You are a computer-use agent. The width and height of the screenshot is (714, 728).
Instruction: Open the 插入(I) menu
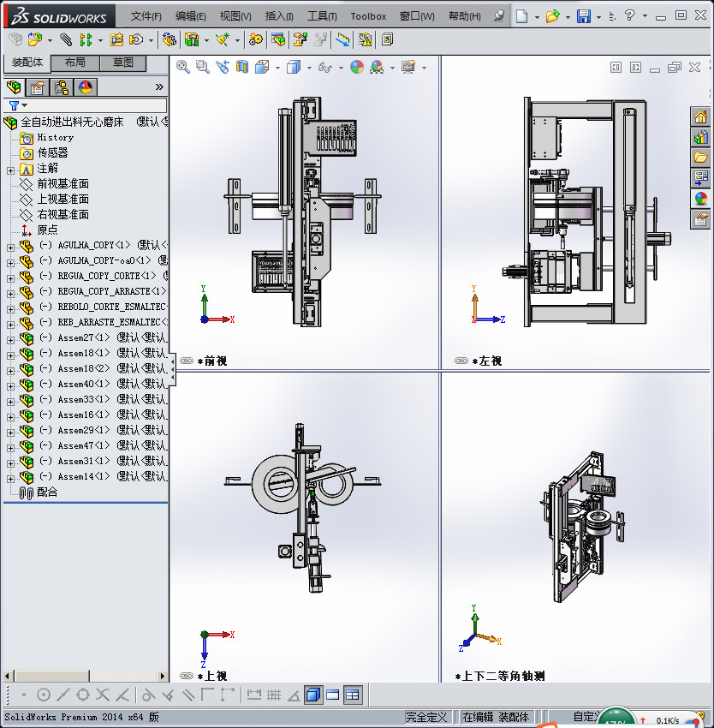pos(279,16)
